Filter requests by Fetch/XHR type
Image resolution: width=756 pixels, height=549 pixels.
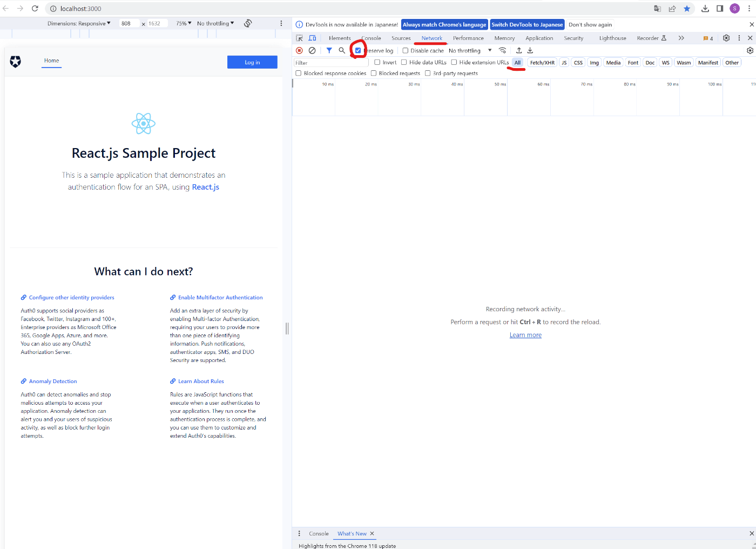(x=542, y=63)
